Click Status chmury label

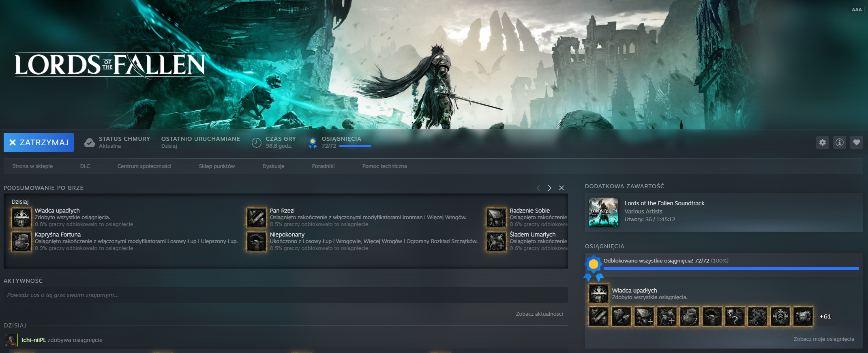pos(124,139)
